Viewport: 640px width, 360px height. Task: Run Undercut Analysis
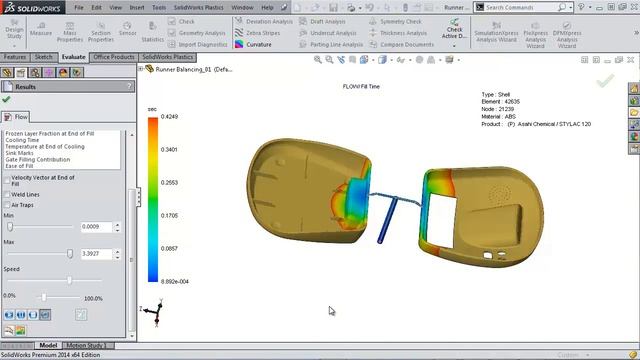(328, 33)
